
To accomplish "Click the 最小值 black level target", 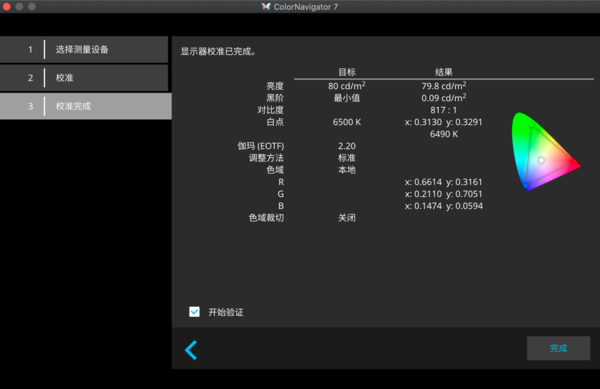I will [347, 98].
